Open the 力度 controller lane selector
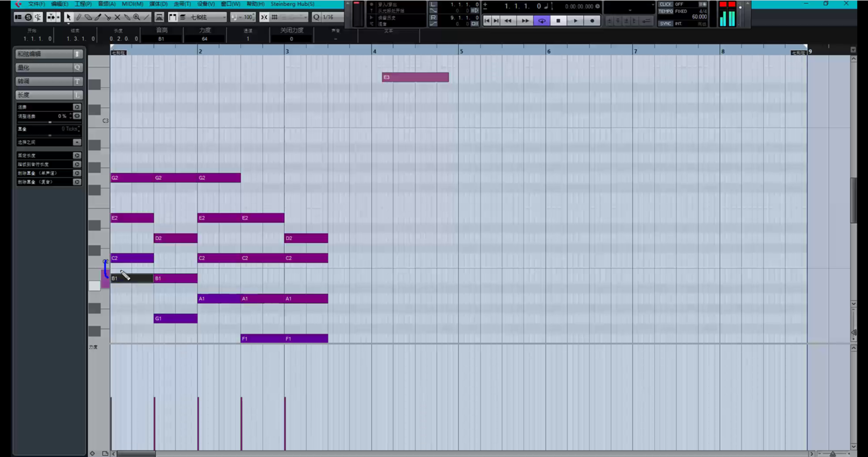Image resolution: width=868 pixels, height=457 pixels. tap(93, 347)
